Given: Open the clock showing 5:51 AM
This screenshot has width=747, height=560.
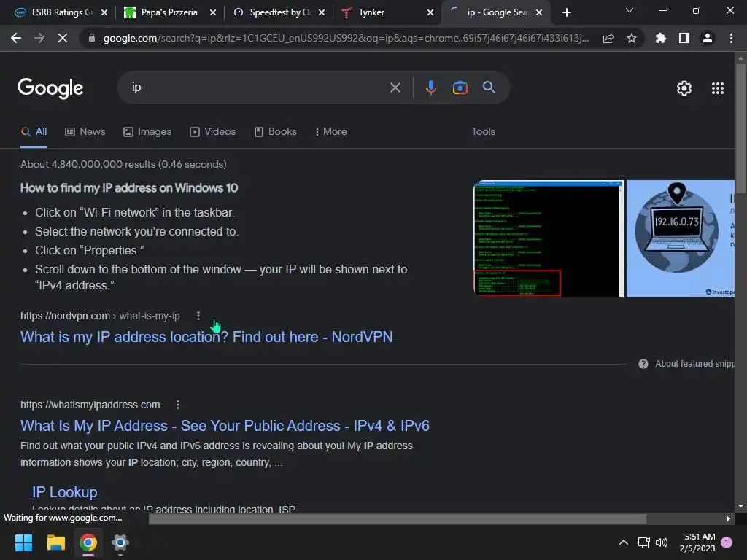Looking at the screenshot, I should pyautogui.click(x=697, y=542).
